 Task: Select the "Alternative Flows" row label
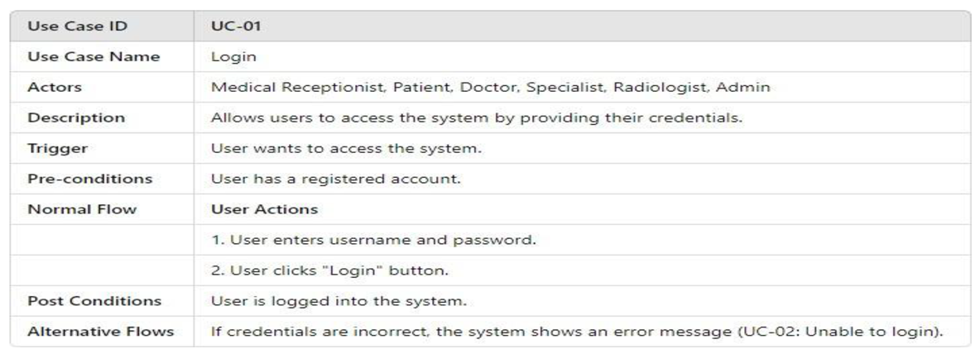101,332
